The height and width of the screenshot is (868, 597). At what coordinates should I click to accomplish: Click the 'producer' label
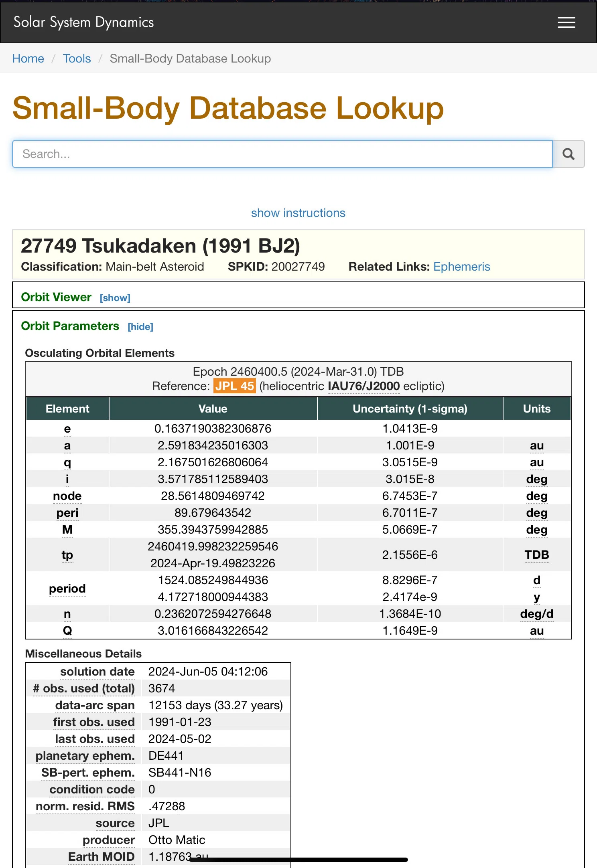coord(108,840)
